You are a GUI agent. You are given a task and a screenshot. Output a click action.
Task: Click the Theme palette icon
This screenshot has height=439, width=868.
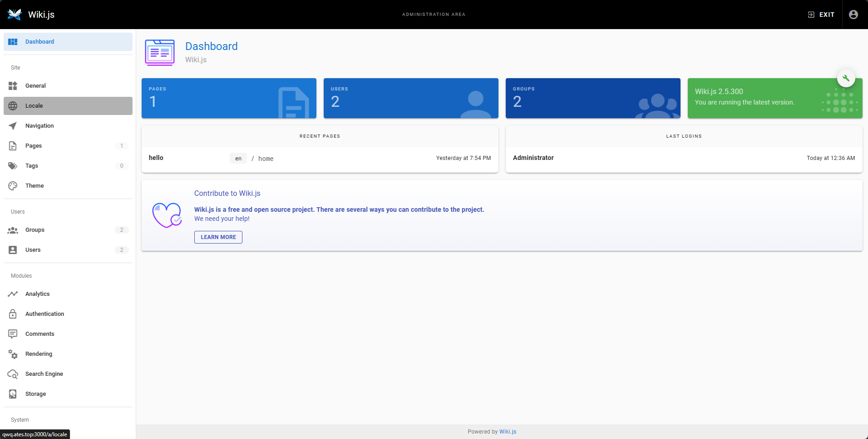pyautogui.click(x=13, y=186)
